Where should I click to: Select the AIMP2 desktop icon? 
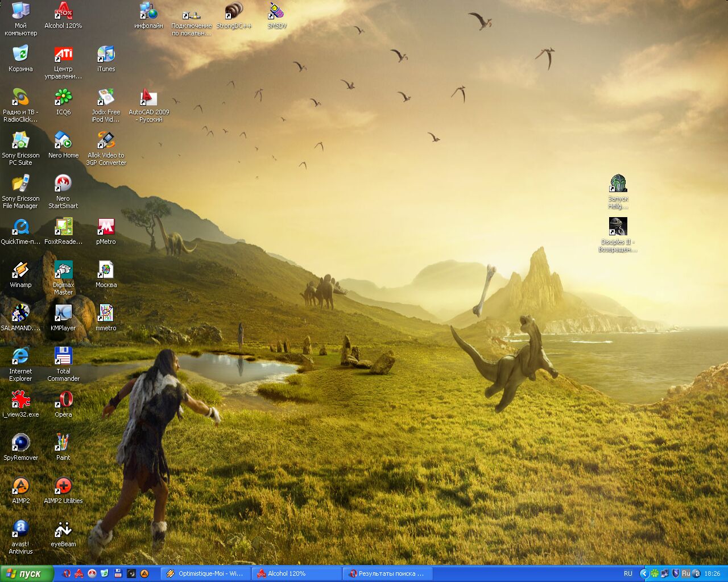click(20, 490)
